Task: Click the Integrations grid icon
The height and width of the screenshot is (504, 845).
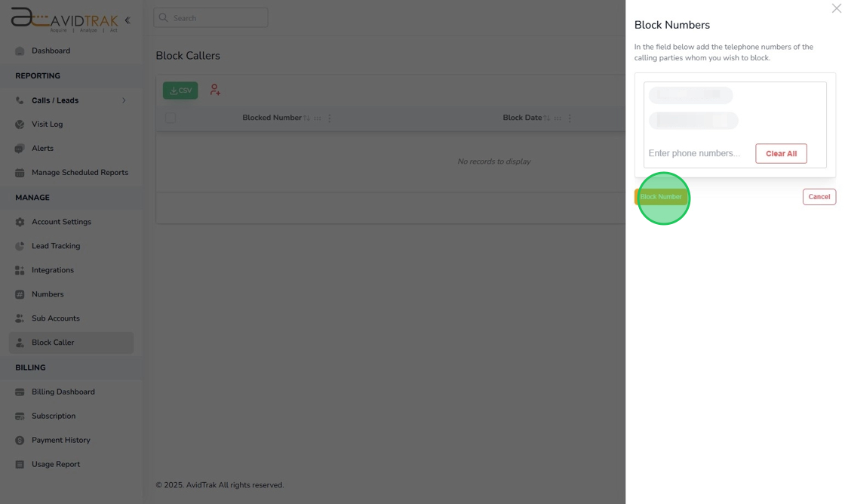Action: coord(20,270)
